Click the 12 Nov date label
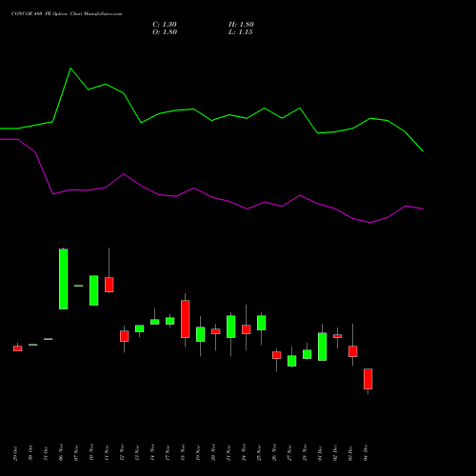The image size is (476, 476). (x=122, y=452)
